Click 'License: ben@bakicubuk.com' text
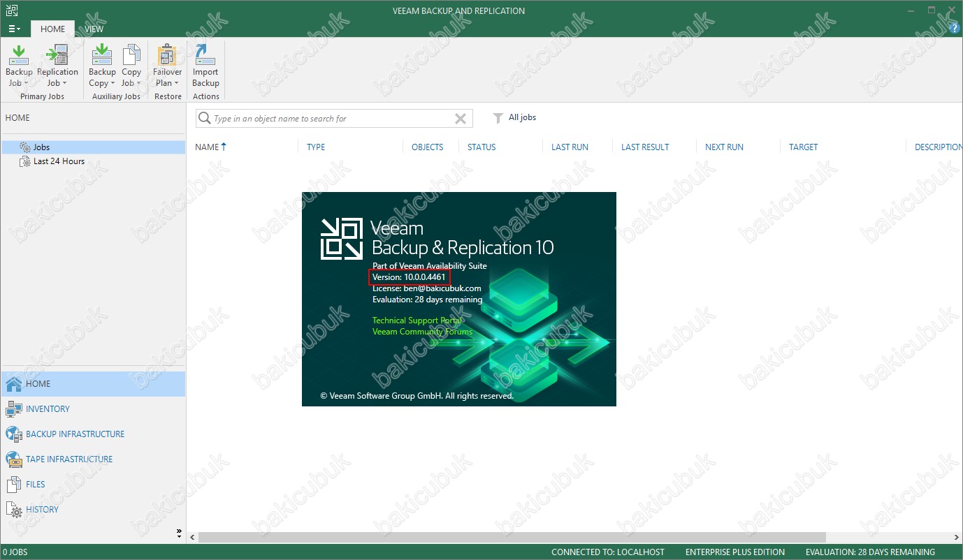The width and height of the screenshot is (963, 560). (426, 288)
